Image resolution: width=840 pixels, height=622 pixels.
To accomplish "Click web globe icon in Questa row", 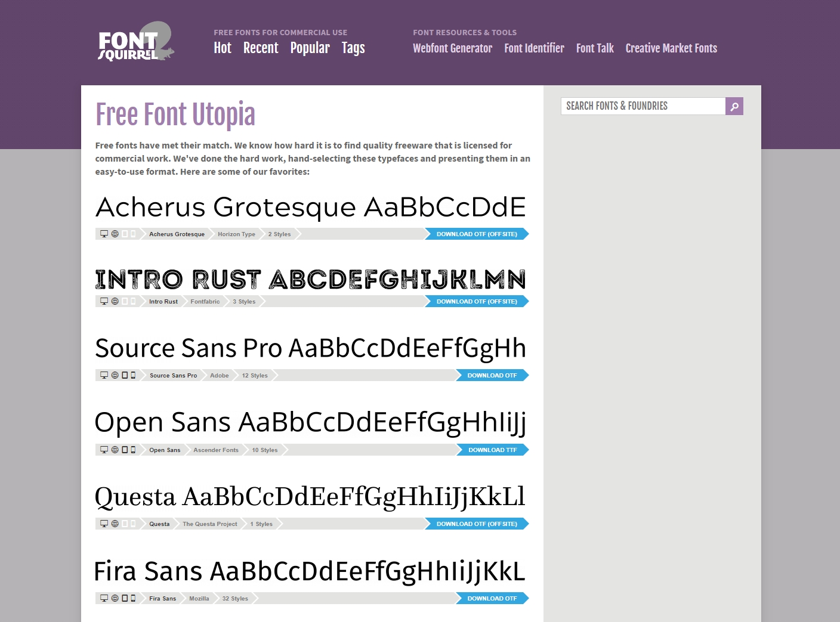I will (115, 524).
